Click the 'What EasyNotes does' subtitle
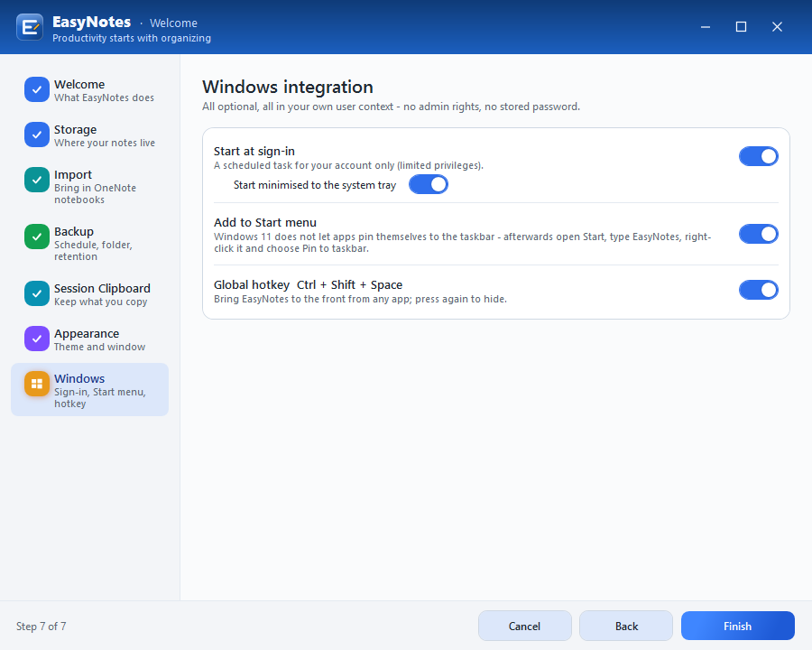This screenshot has height=650, width=812. [x=104, y=97]
